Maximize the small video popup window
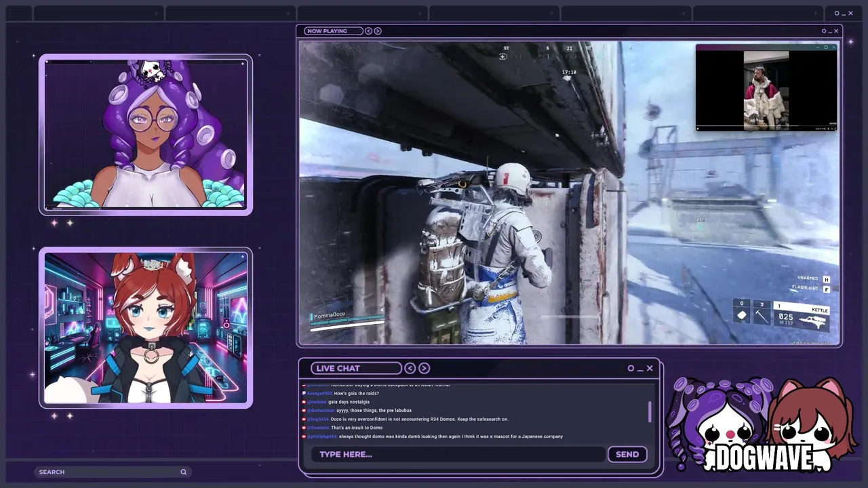868x488 pixels. coord(826,47)
